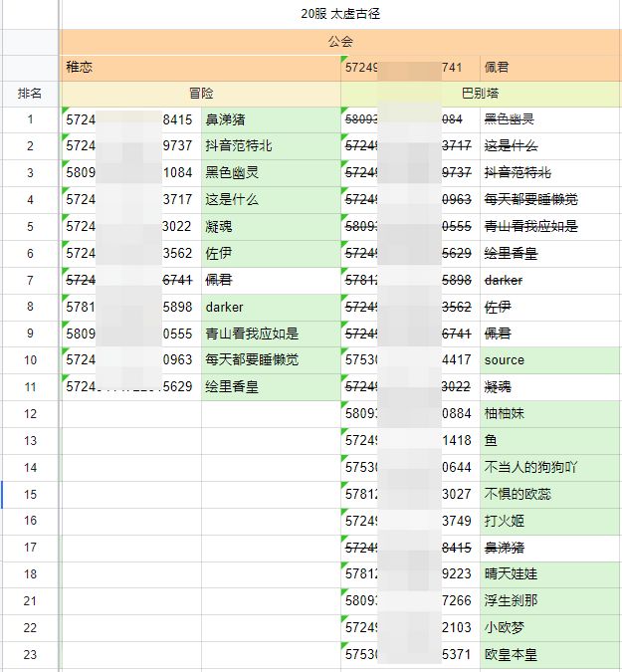
Task: Click 青山看我应如是 in 冒险 column
Action: 271,334
